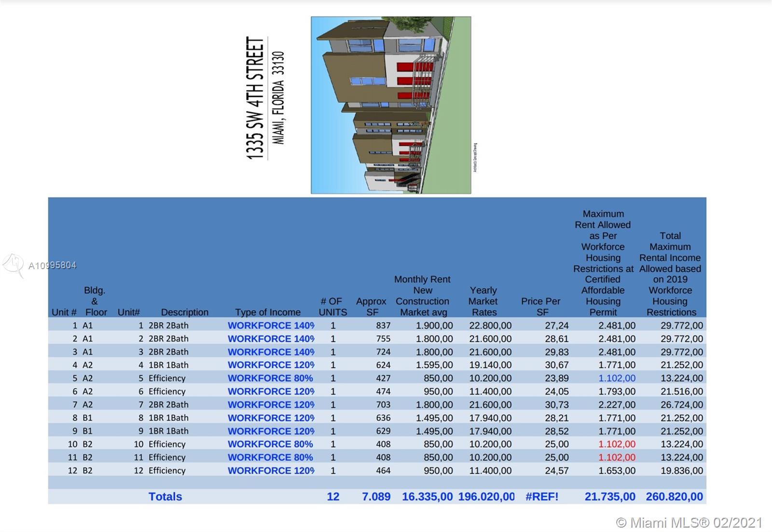Click approx SF value 636

click(x=384, y=418)
